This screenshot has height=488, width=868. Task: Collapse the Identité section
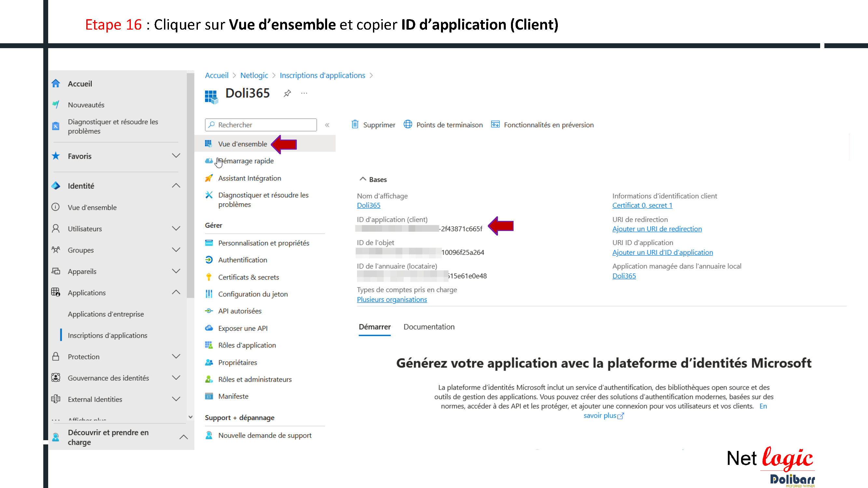point(176,186)
